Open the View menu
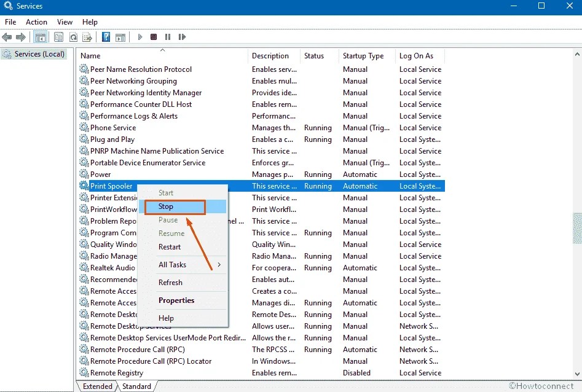This screenshot has width=582, height=392. tap(65, 22)
